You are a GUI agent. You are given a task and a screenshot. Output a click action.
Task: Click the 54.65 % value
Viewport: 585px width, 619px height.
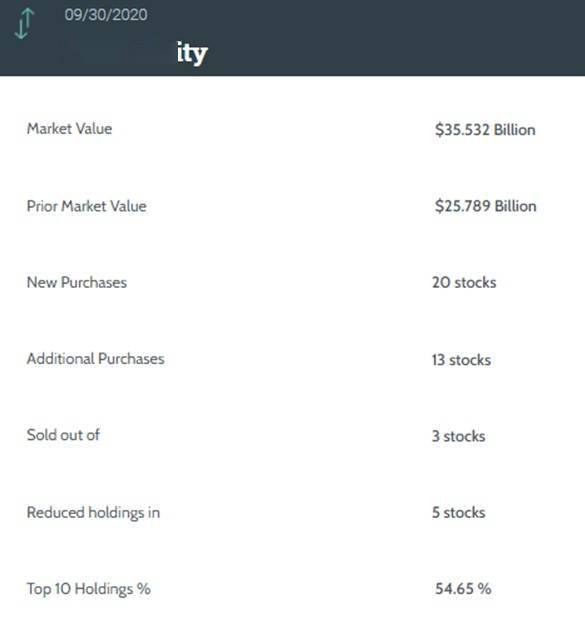pyautogui.click(x=463, y=589)
